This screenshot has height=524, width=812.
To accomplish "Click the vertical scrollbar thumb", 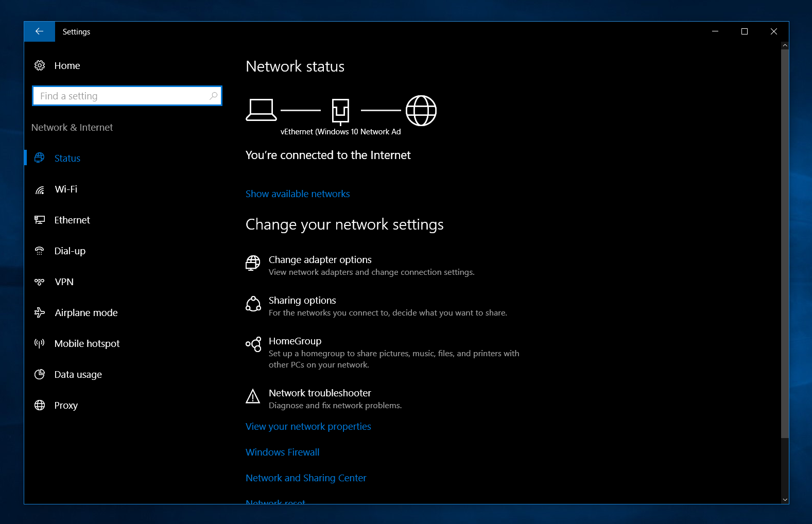I will 785,243.
